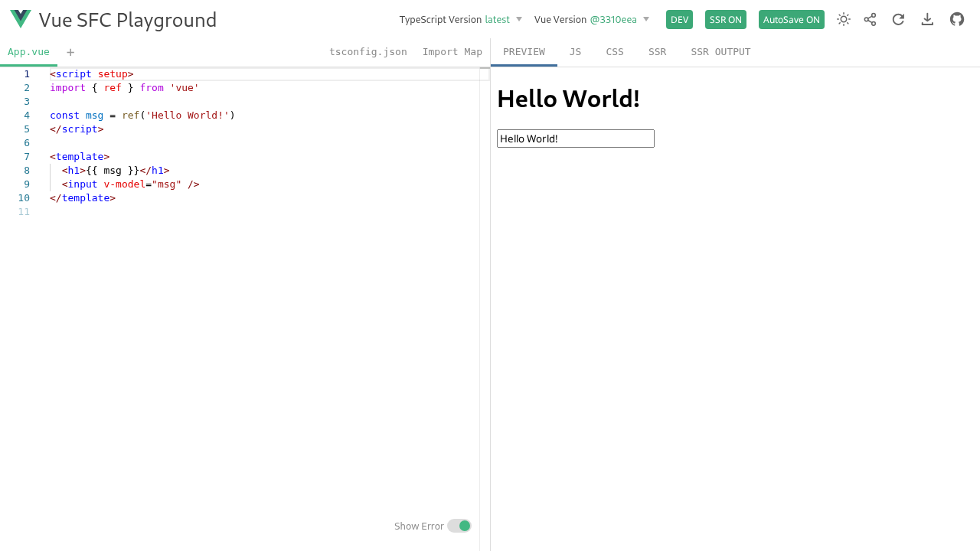980x551 pixels.
Task: Open the GitHub repository icon
Action: pyautogui.click(x=957, y=19)
